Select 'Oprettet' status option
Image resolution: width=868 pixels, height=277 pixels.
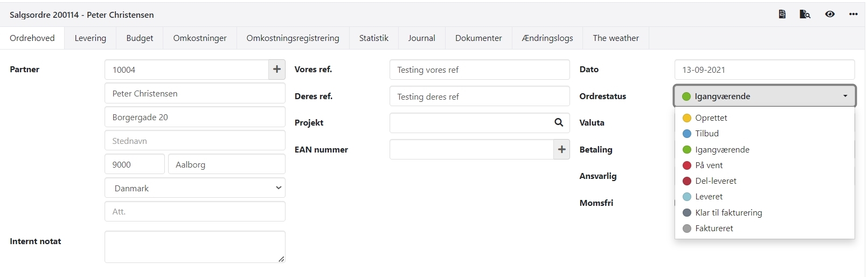coord(711,118)
